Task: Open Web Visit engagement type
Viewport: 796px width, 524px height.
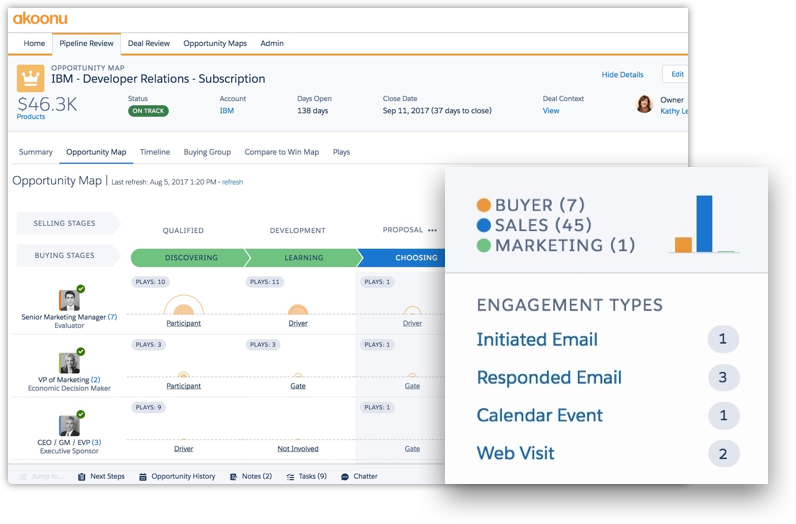Action: pos(515,453)
